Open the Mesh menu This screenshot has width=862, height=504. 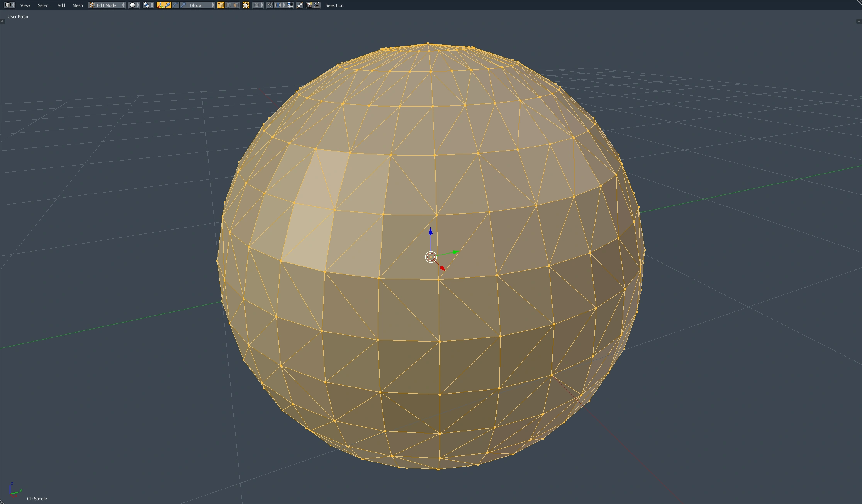[78, 5]
